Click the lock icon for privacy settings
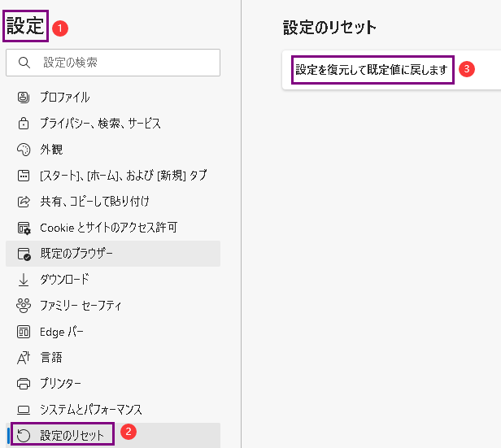Screen dimensions: 501x448 pos(24,124)
